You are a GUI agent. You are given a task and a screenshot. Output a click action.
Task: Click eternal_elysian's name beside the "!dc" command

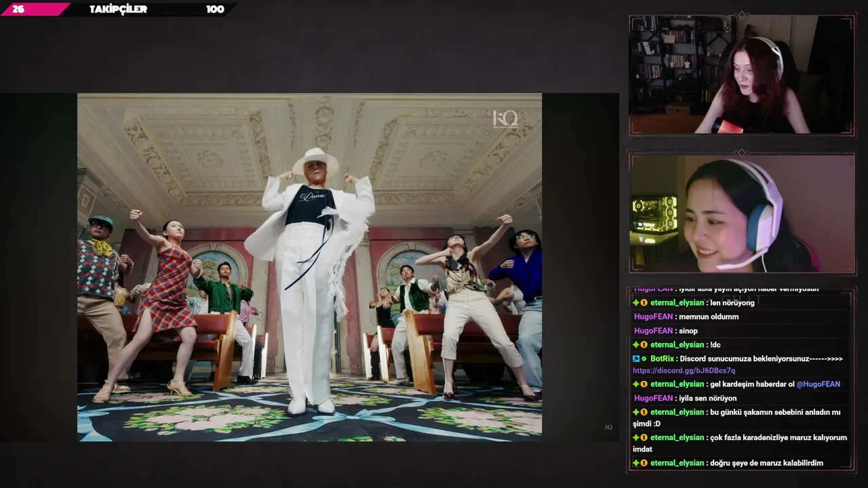(x=677, y=345)
